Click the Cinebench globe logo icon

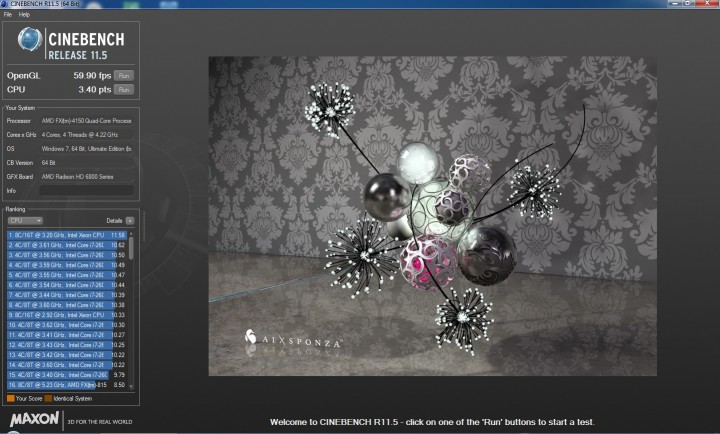coord(30,39)
